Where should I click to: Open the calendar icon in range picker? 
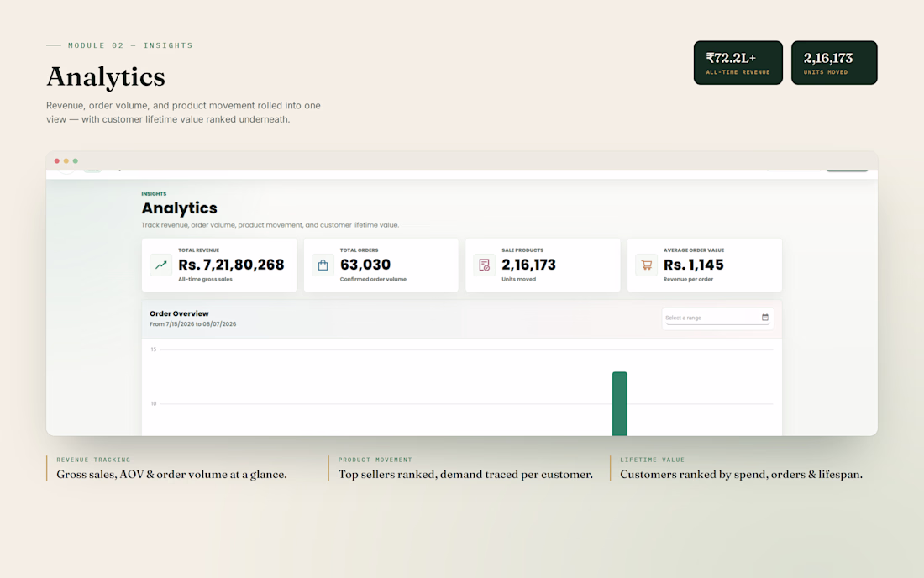coord(765,318)
